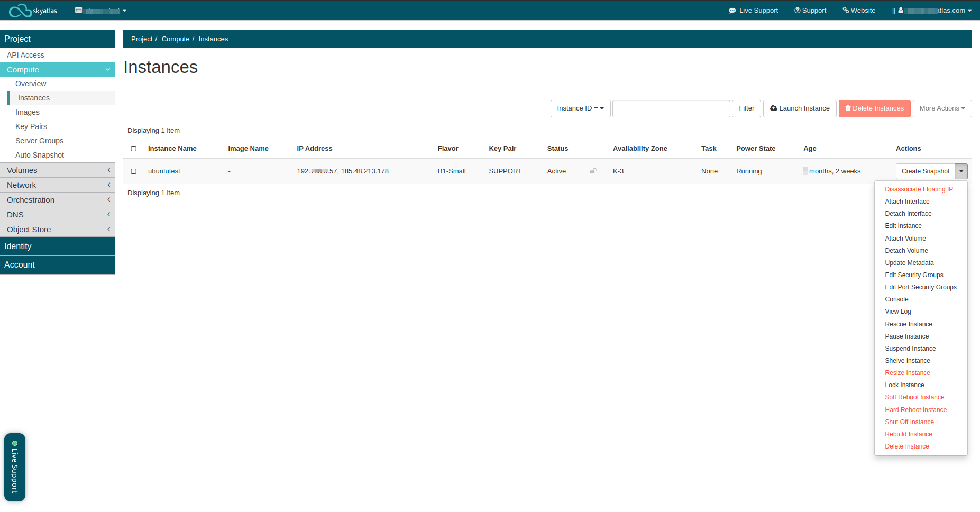Open the project selector icon in header
The width and height of the screenshot is (980, 512).
pyautogui.click(x=79, y=11)
